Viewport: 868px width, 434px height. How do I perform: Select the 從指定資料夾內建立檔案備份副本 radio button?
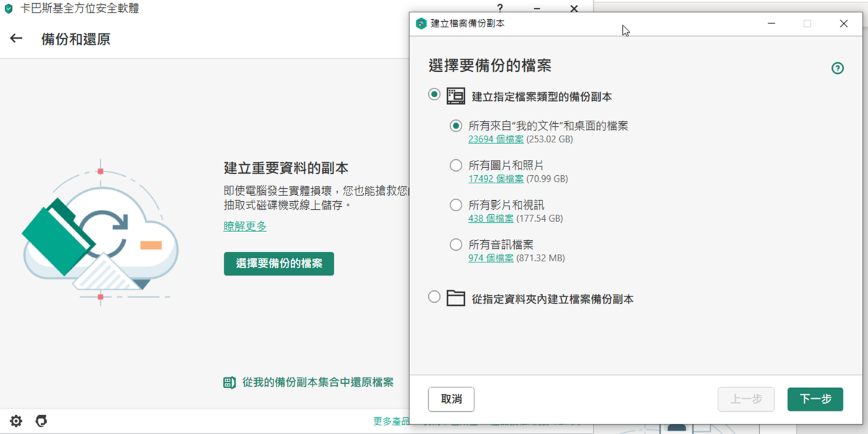click(434, 297)
